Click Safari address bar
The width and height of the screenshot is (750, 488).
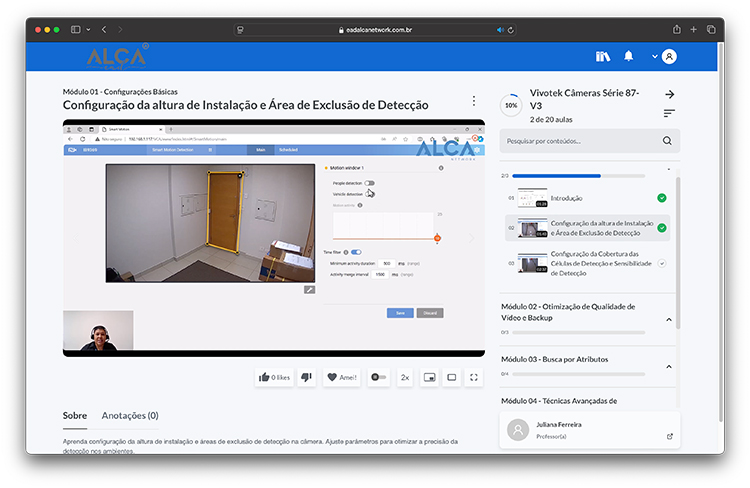[375, 30]
